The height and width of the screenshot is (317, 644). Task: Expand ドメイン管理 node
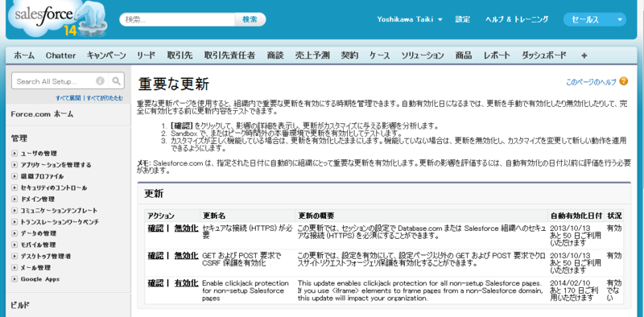click(14, 200)
